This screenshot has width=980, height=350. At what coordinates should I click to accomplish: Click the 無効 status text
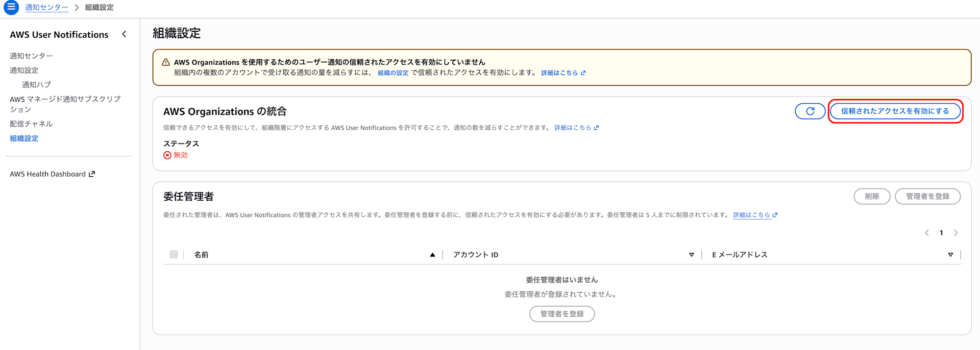pos(181,155)
